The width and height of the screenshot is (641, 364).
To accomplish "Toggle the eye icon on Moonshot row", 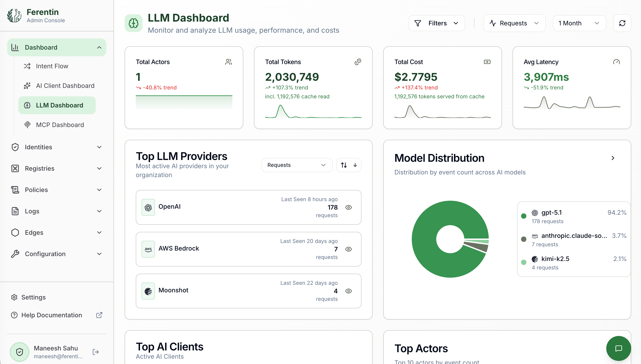I will [x=349, y=291].
